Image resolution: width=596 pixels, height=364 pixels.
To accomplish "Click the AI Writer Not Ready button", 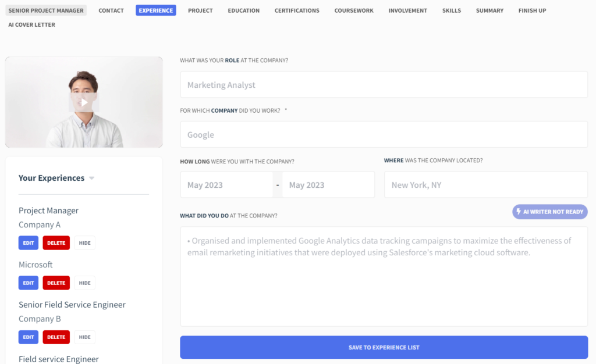I will [549, 212].
